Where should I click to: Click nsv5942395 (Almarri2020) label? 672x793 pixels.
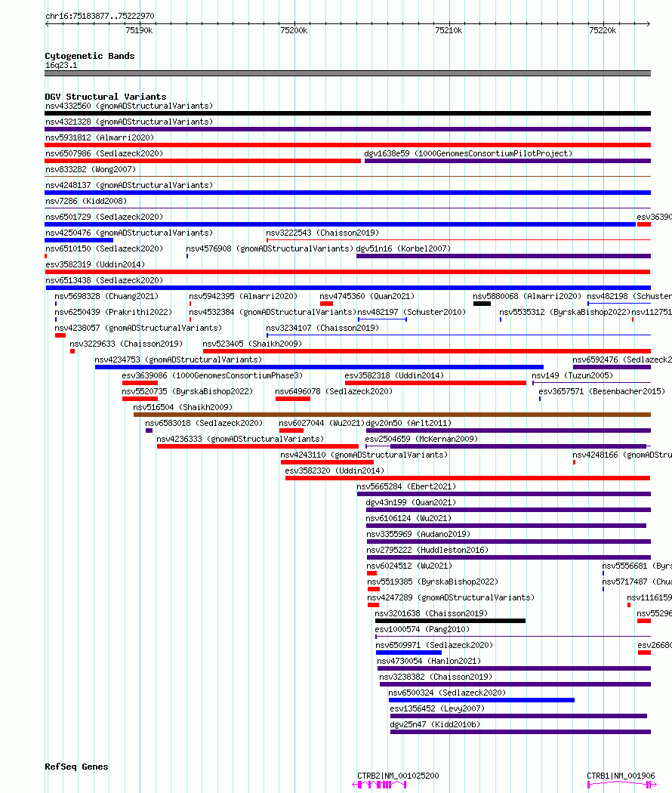tap(243, 296)
